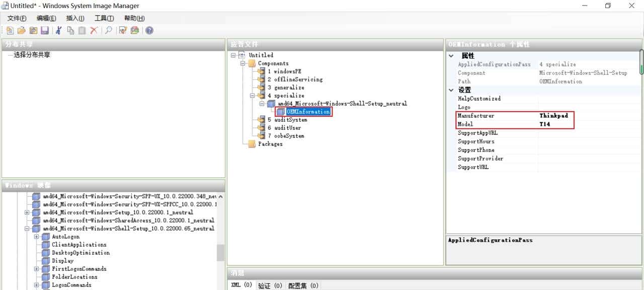The width and height of the screenshot is (644, 290).
Task: Click the red Delete X icon
Action: click(x=94, y=31)
